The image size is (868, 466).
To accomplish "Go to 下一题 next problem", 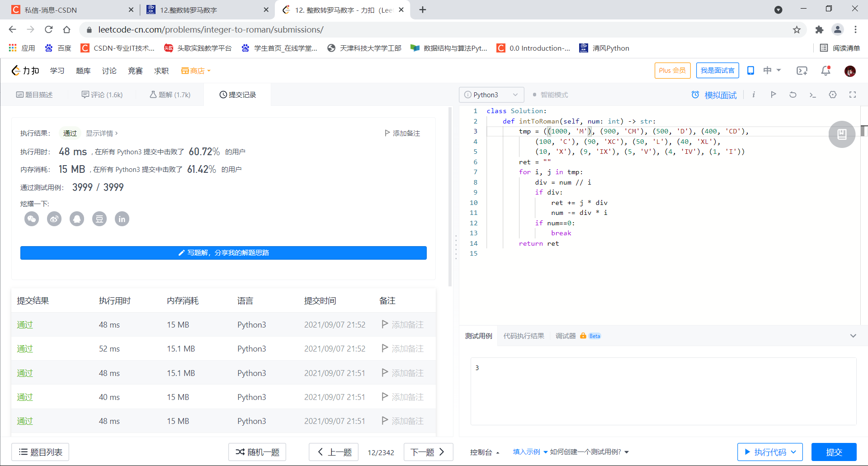I will 428,452.
